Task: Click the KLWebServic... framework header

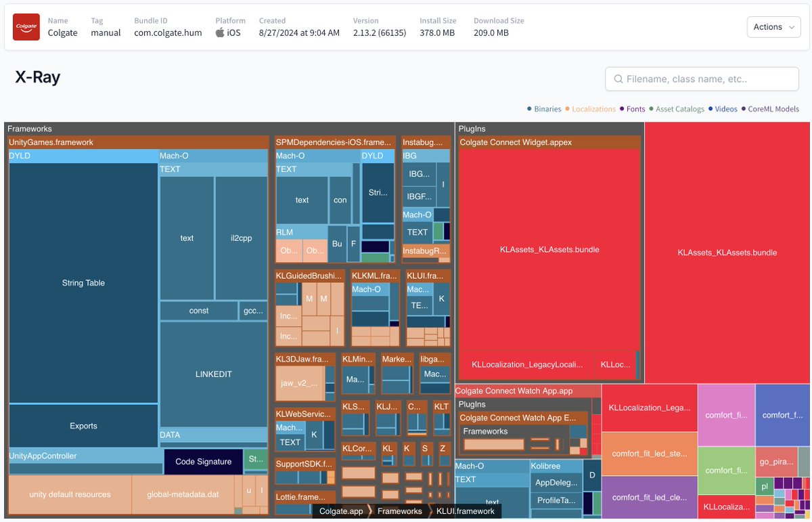Action: 304,414
